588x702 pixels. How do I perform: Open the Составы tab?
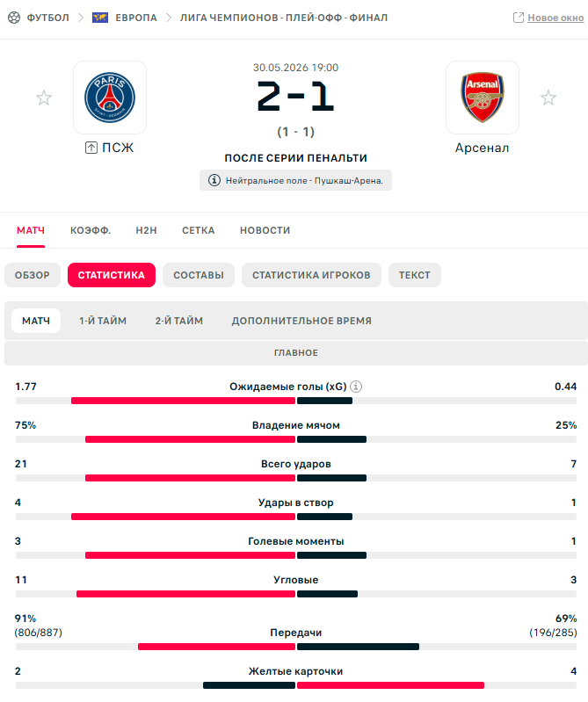point(199,275)
